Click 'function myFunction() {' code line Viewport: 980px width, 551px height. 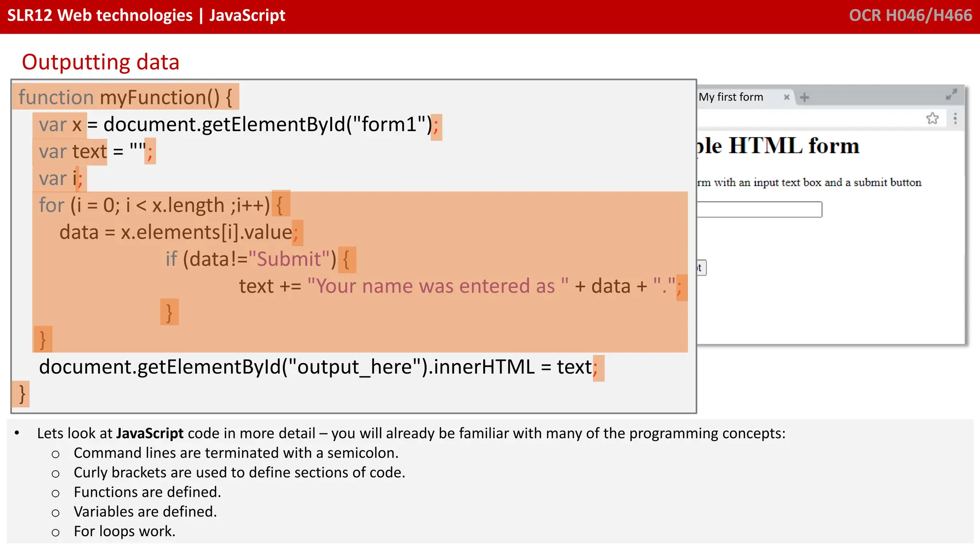pos(125,97)
